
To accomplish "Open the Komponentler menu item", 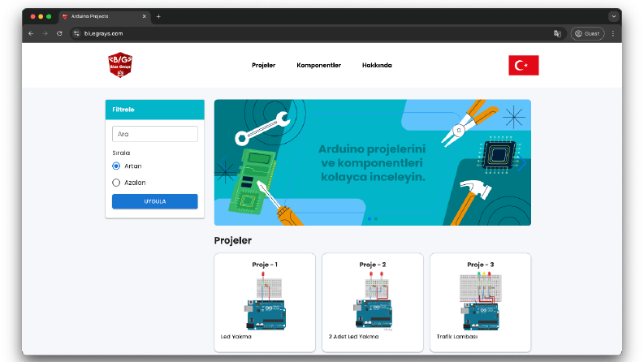I will click(x=318, y=65).
